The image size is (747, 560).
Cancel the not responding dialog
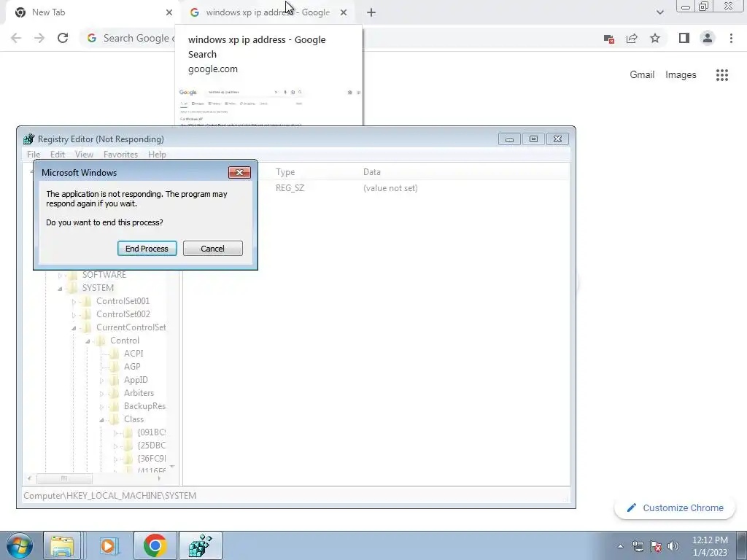click(x=212, y=248)
